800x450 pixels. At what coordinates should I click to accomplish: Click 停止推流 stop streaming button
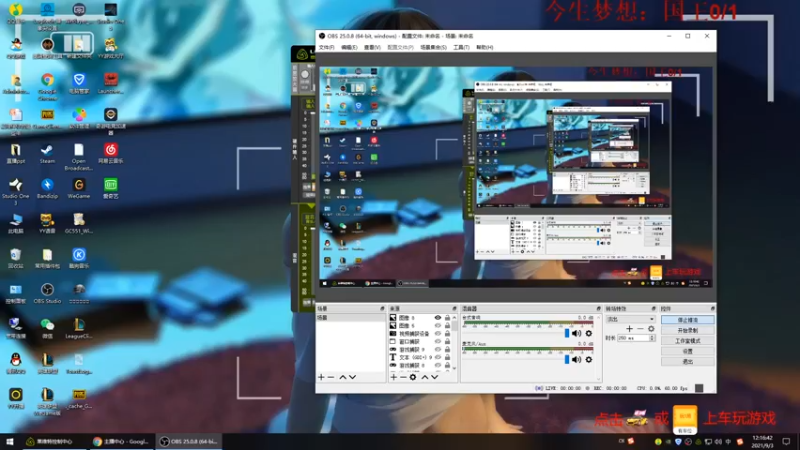[x=688, y=320]
